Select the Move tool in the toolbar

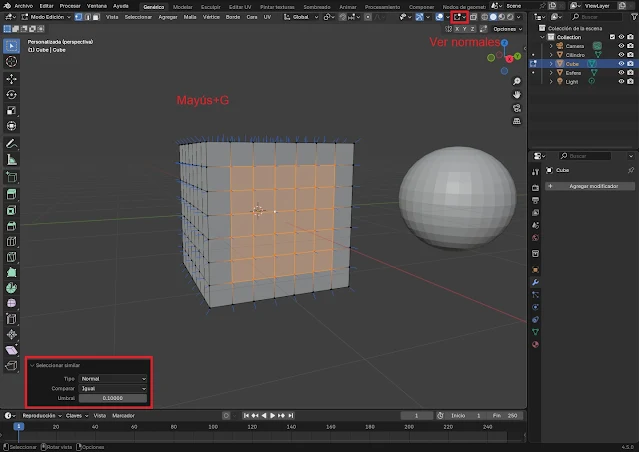tap(11, 78)
